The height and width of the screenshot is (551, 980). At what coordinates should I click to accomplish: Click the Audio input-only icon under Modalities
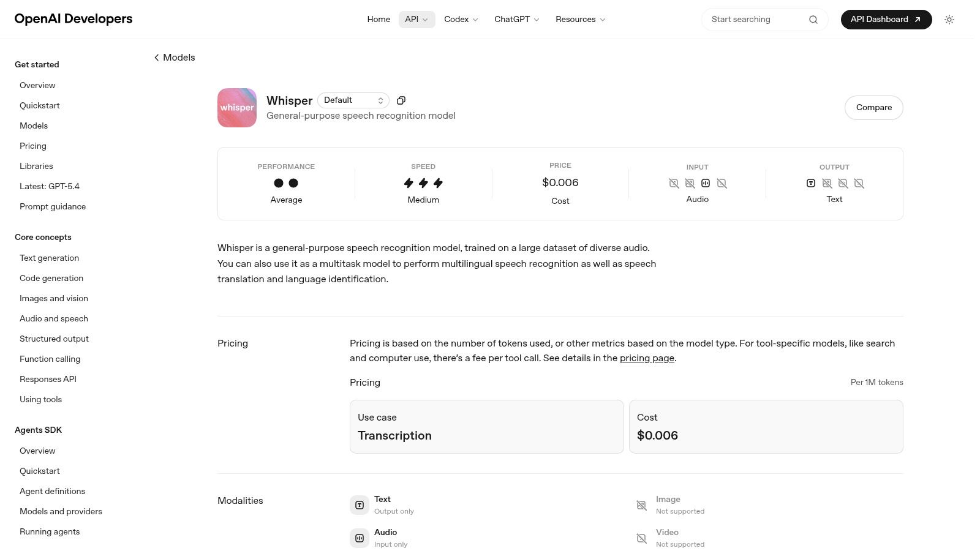click(360, 538)
